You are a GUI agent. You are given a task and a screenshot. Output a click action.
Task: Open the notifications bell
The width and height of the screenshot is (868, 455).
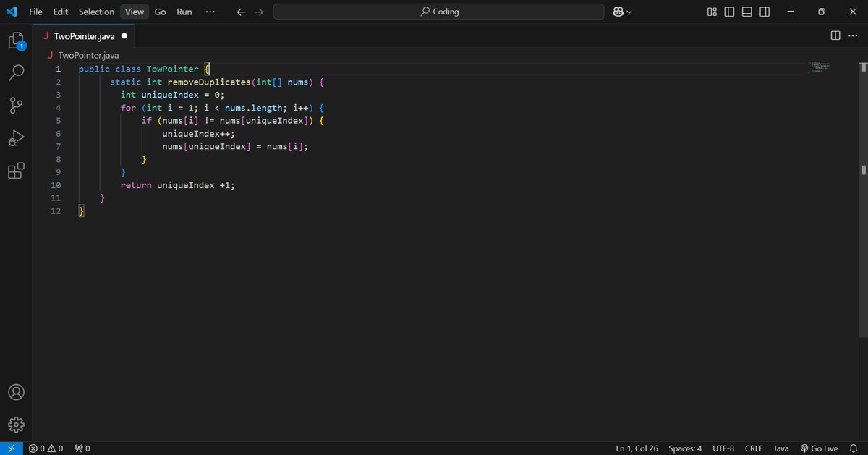pyautogui.click(x=854, y=448)
